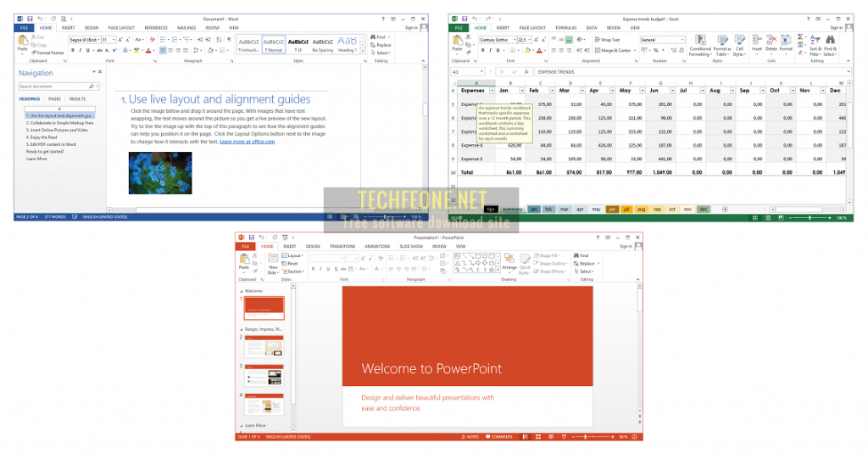
Task: Toggle Bold in Word Font group
Action: click(73, 50)
